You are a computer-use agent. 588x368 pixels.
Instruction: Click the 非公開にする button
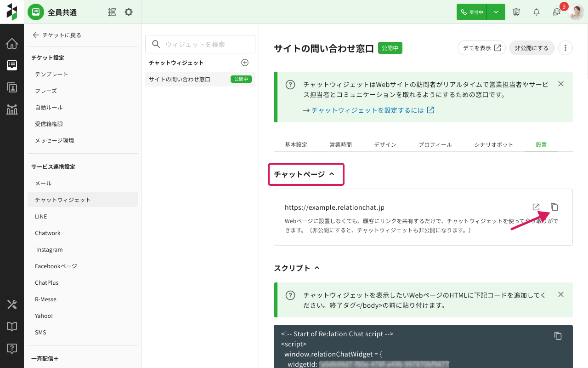click(x=531, y=48)
